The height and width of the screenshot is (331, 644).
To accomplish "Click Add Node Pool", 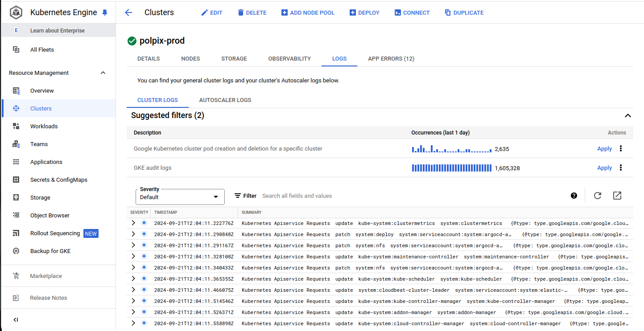I will [308, 12].
